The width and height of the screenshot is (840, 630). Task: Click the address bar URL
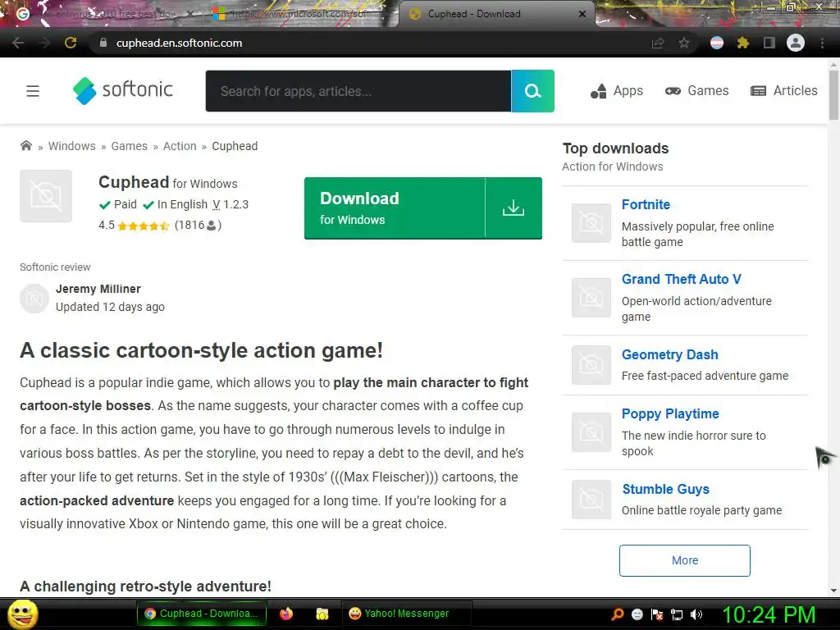pyautogui.click(x=179, y=43)
